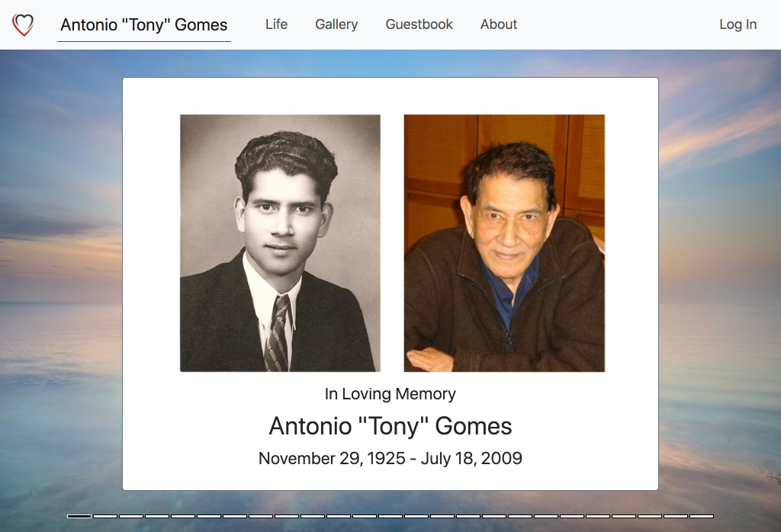Open the Antonio "Tony" Gomes navbar title link

point(144,25)
